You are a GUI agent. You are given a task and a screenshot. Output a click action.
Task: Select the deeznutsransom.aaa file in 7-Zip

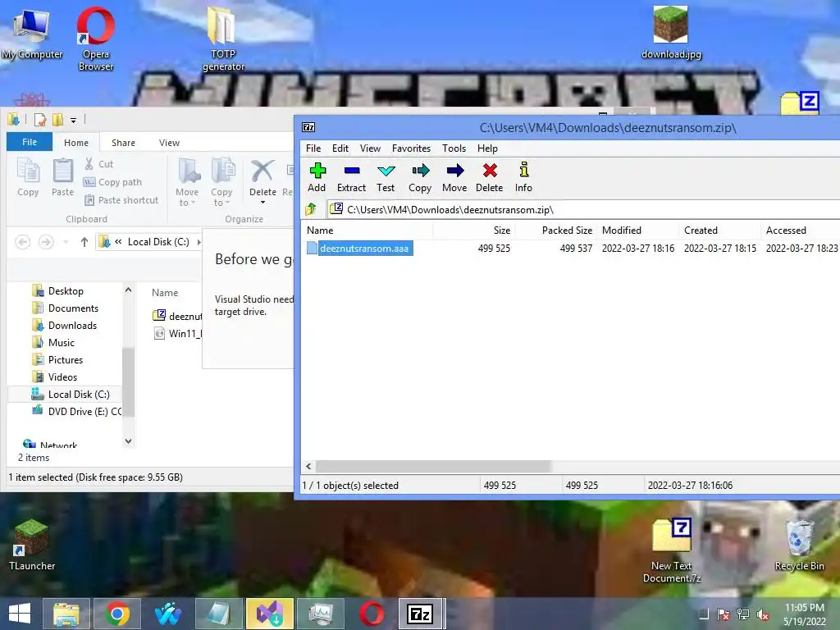point(364,249)
